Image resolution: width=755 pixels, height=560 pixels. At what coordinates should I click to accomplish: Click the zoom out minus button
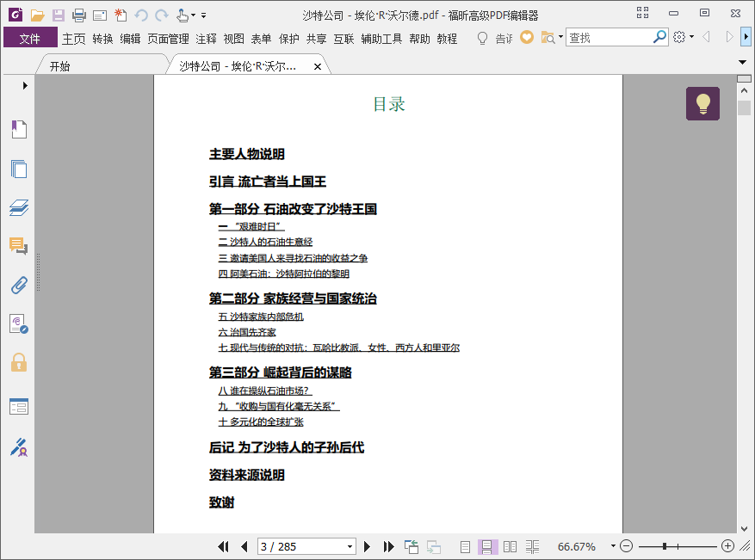[x=626, y=546]
